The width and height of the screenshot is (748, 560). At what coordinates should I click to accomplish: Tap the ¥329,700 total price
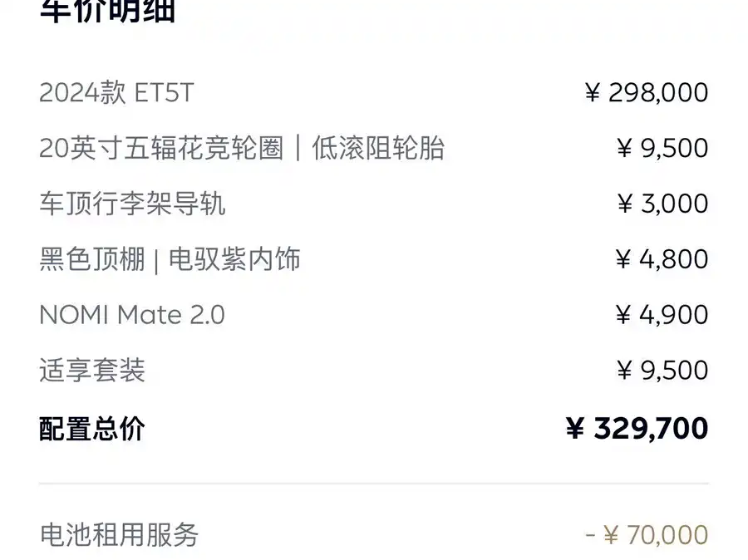click(637, 429)
